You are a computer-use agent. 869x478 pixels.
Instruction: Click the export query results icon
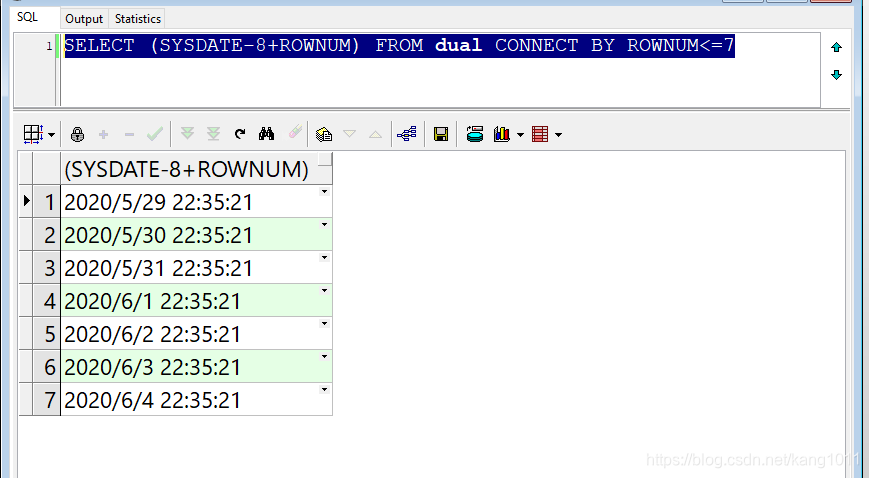tap(324, 134)
